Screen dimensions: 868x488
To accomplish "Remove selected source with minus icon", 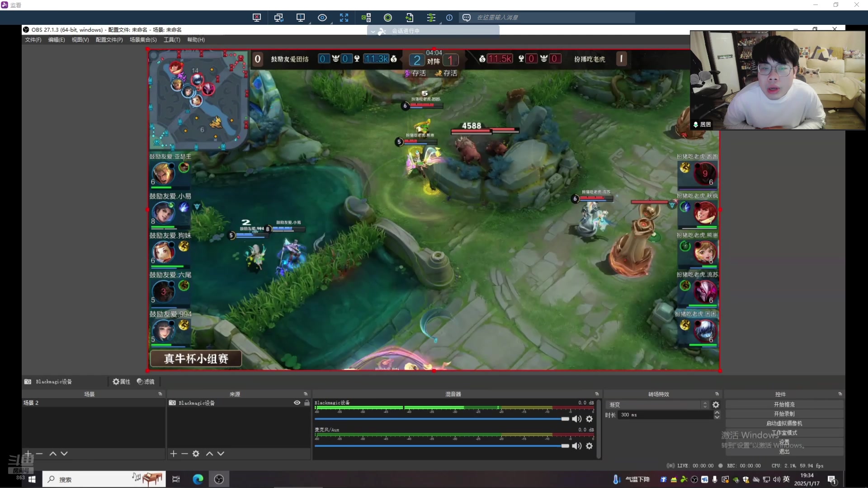I will pyautogui.click(x=184, y=453).
